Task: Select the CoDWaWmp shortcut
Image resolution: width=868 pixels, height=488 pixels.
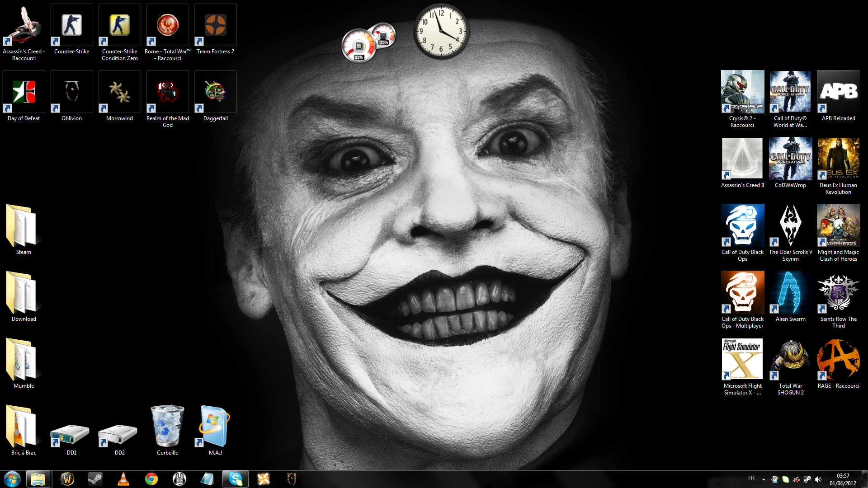Action: (790, 163)
